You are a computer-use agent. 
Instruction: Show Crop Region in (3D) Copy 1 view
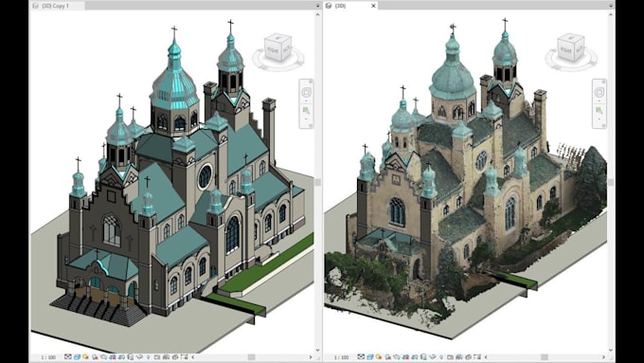point(121,357)
